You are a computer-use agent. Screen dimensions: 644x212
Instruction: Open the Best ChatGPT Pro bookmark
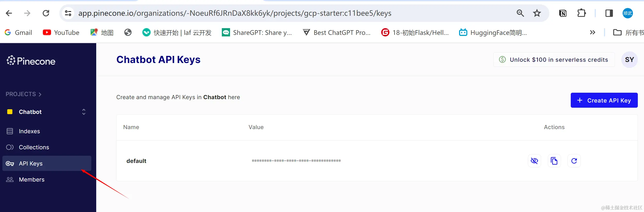[x=337, y=33]
